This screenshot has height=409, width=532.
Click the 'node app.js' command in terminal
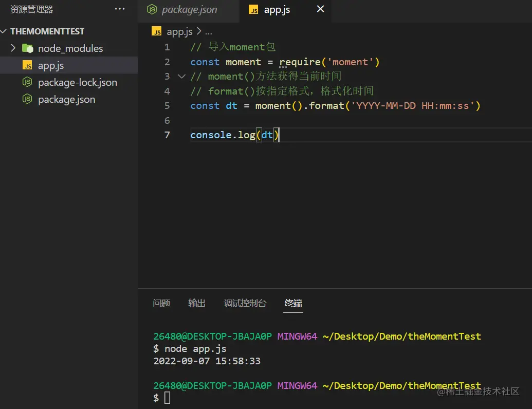point(195,349)
